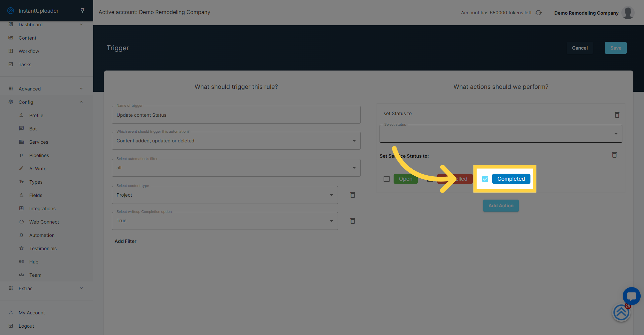Open the Hub page

(34, 262)
